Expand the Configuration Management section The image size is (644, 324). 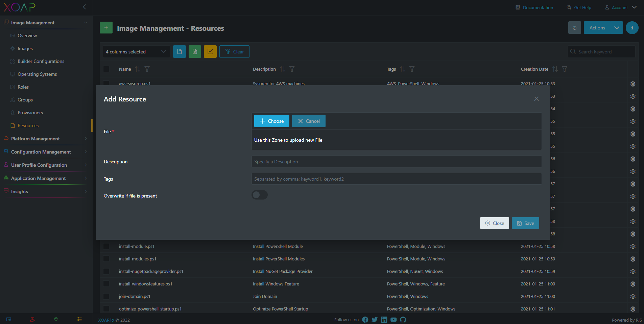click(45, 152)
